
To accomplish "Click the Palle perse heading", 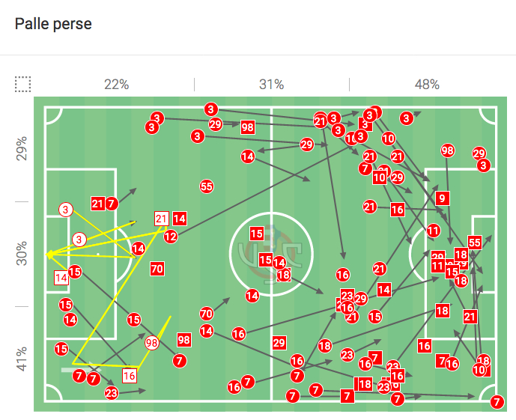I will point(53,24).
